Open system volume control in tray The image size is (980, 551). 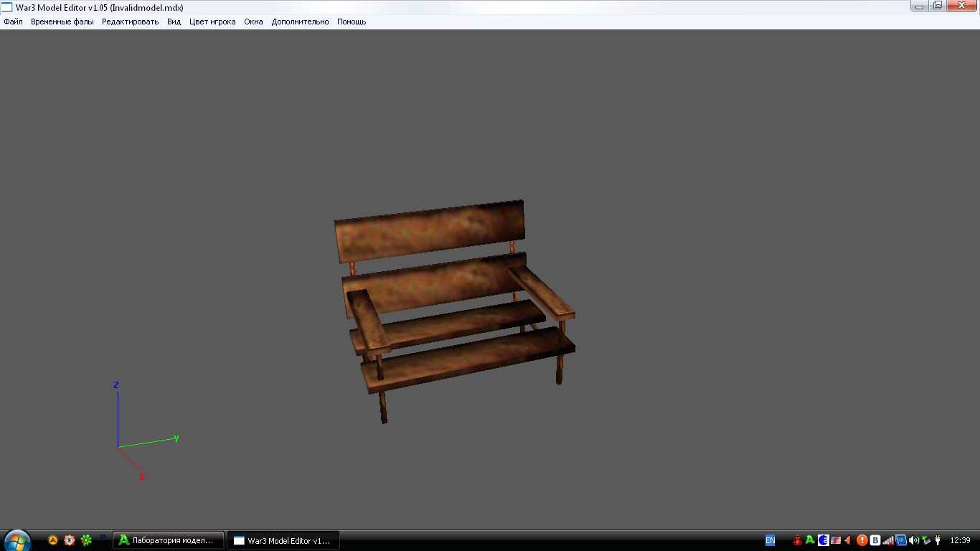tap(914, 540)
